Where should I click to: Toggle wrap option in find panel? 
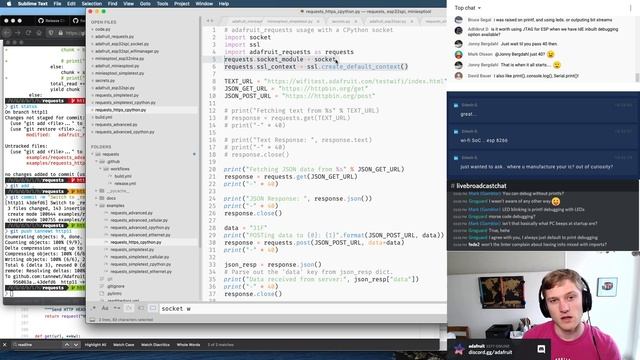click(129, 309)
